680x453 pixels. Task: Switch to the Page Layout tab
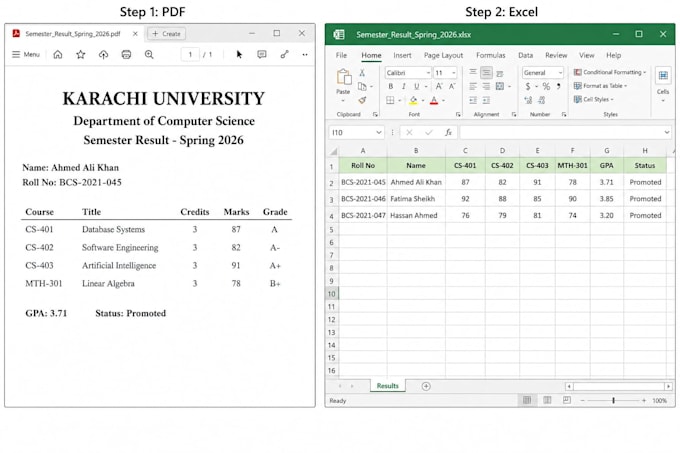tap(443, 55)
